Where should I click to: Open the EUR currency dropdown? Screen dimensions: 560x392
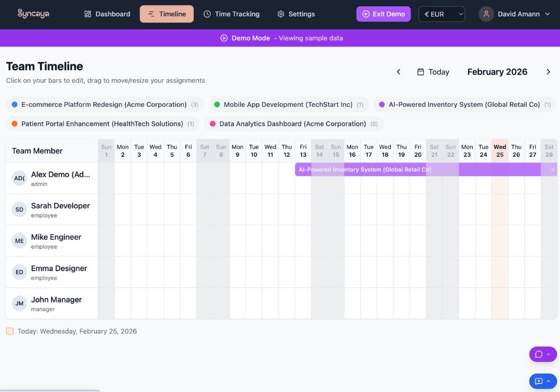441,14
